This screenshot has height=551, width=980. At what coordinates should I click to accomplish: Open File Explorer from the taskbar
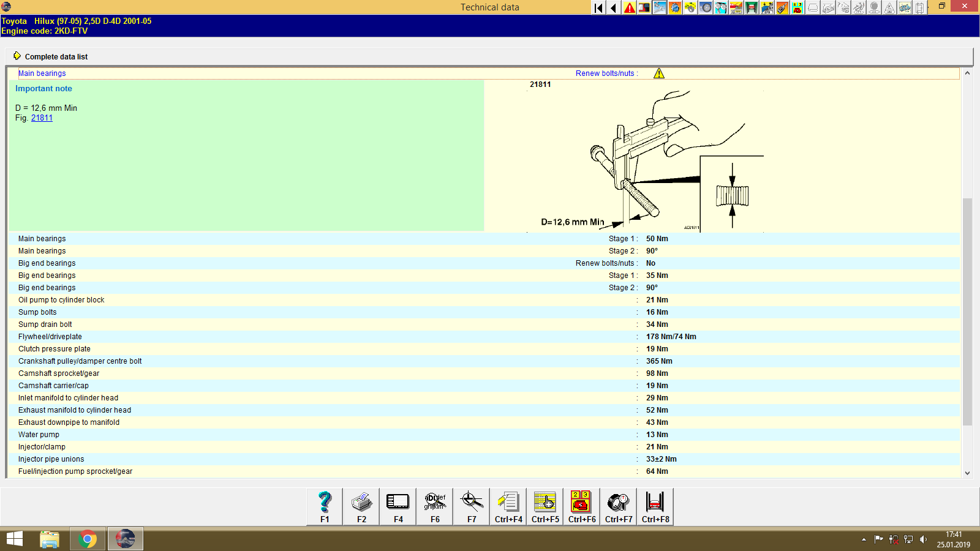[50, 539]
